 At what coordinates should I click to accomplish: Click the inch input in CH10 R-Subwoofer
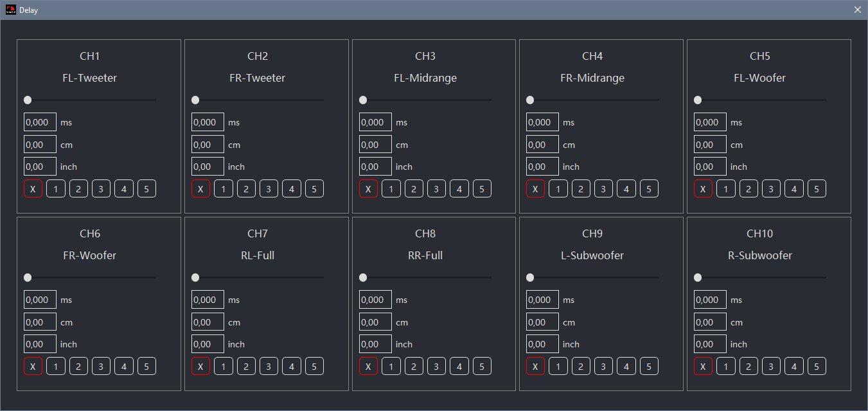(x=710, y=344)
